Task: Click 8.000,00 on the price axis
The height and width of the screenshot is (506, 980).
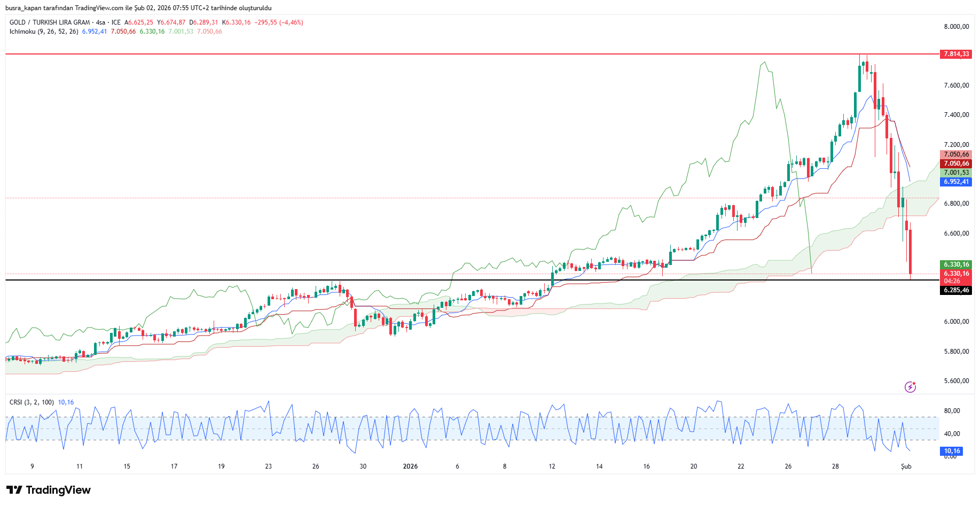Action: pyautogui.click(x=956, y=27)
